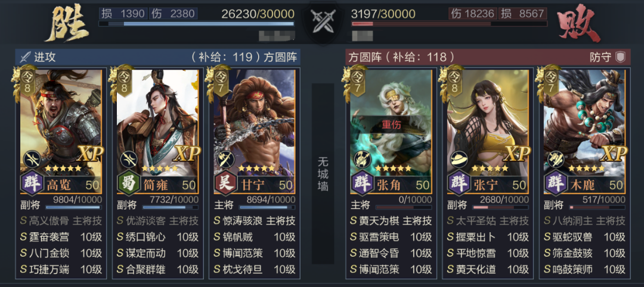Click the attack sword icon beside 进攻
This screenshot has height=287, width=644.
[25, 57]
